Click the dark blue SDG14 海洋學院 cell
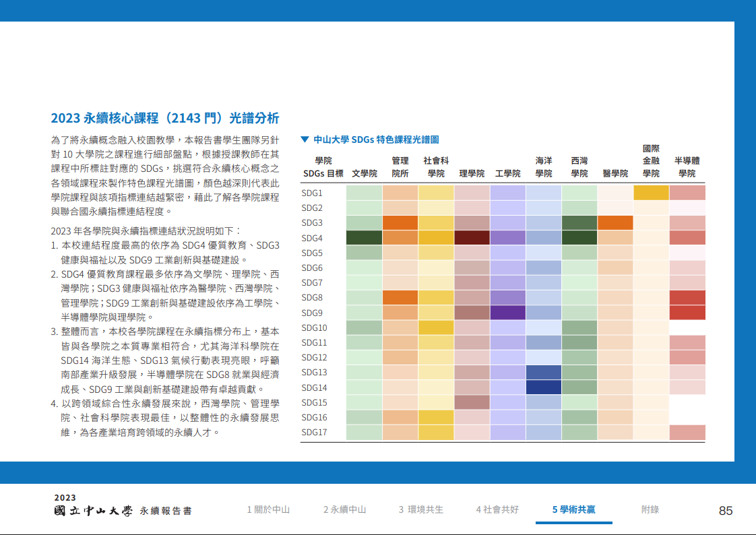The image size is (756, 535). pos(543,387)
